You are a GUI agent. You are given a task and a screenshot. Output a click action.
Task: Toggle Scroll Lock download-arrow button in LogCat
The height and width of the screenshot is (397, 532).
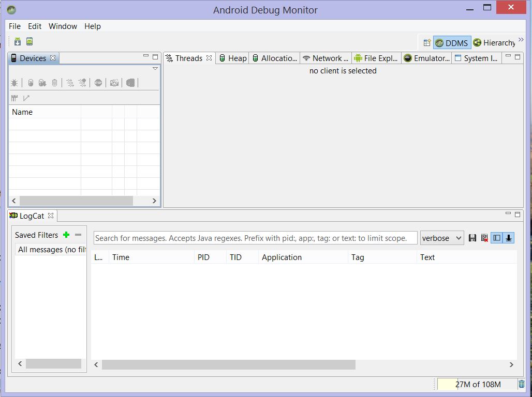pyautogui.click(x=509, y=238)
